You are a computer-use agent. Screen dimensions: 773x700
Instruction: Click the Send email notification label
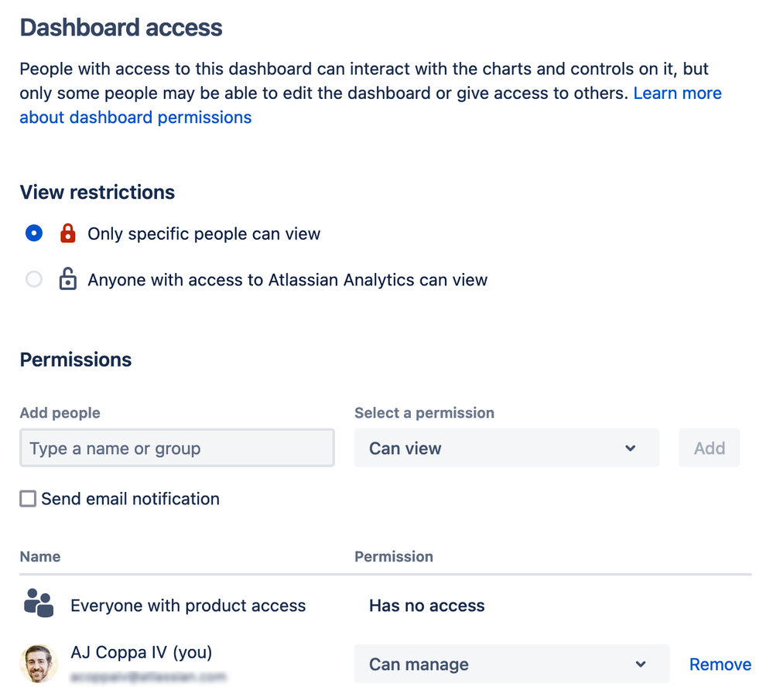click(131, 499)
